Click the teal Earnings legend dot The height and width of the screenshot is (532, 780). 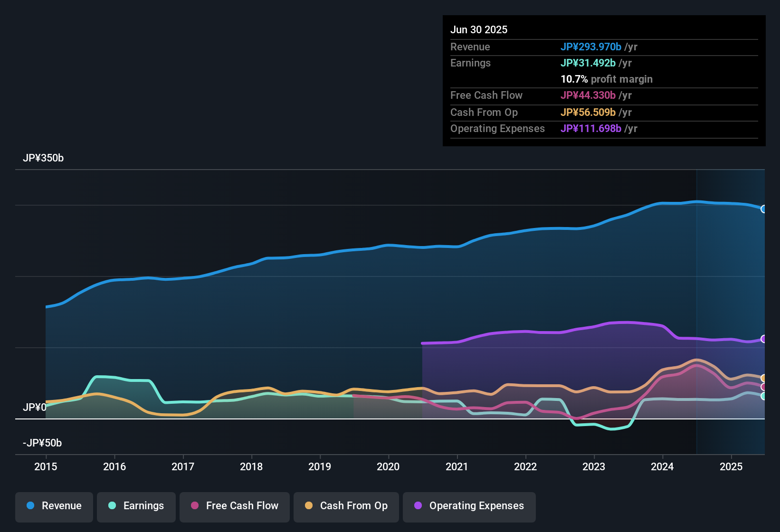112,506
